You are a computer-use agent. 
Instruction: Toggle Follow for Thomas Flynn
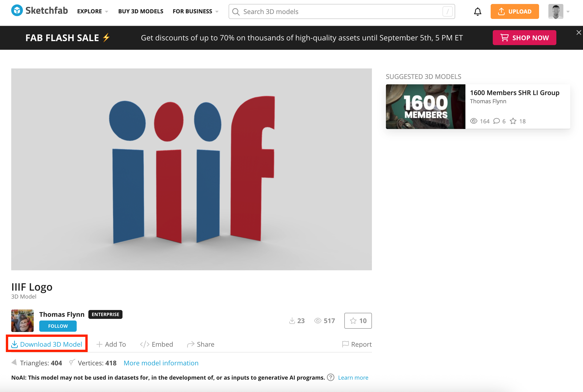pos(58,326)
